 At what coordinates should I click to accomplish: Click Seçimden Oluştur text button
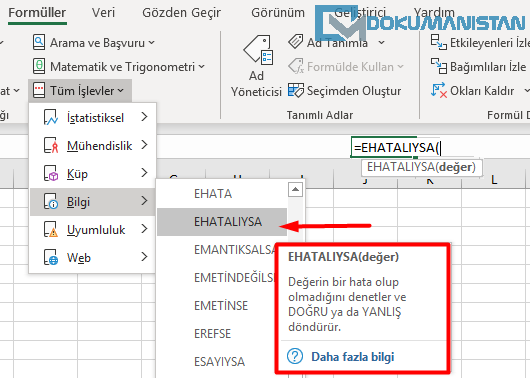tap(354, 91)
